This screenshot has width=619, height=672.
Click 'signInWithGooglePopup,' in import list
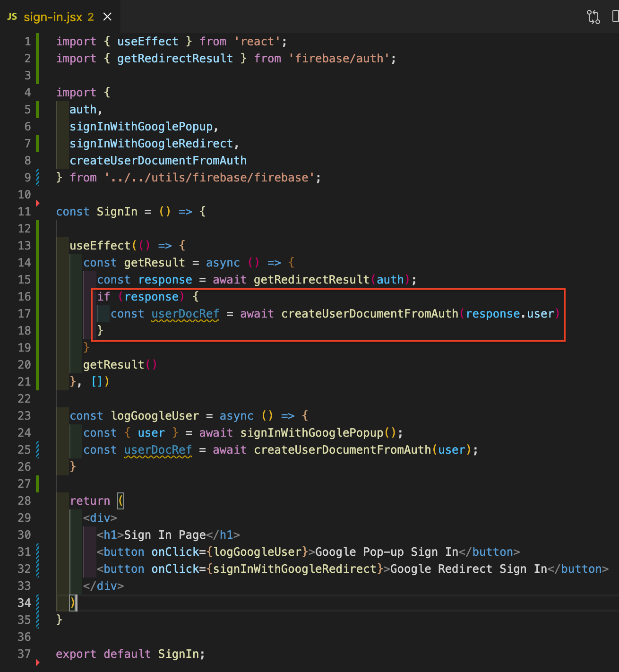[x=144, y=127]
